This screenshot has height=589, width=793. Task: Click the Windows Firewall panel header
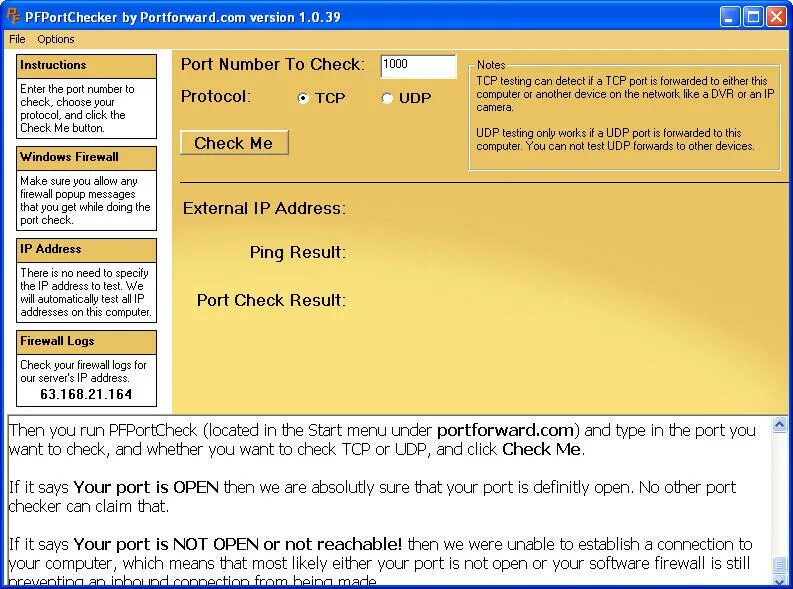pos(86,158)
